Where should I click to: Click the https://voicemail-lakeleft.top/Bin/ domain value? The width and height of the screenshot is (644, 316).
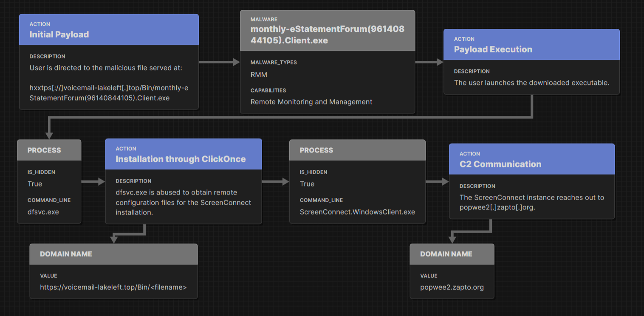click(113, 287)
